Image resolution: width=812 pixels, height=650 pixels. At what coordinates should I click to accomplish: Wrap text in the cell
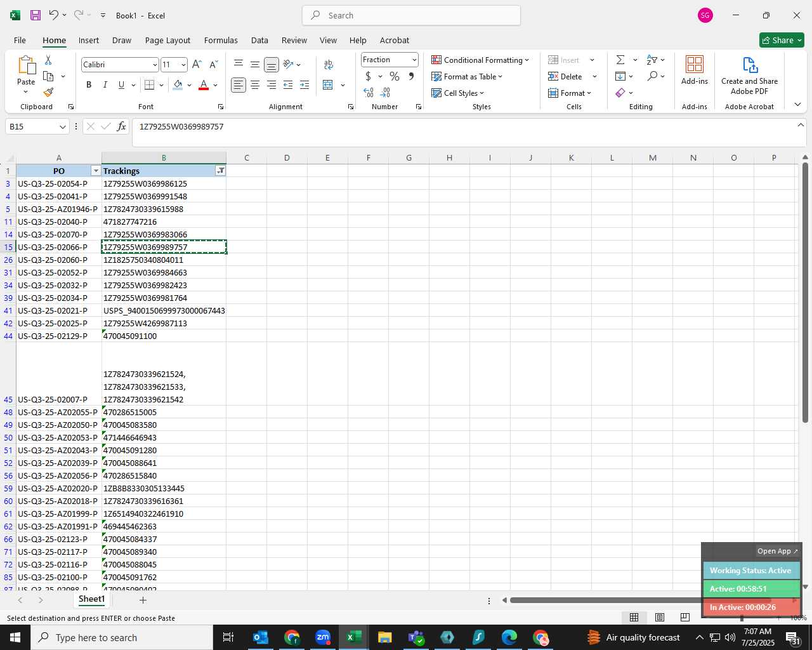pyautogui.click(x=329, y=64)
